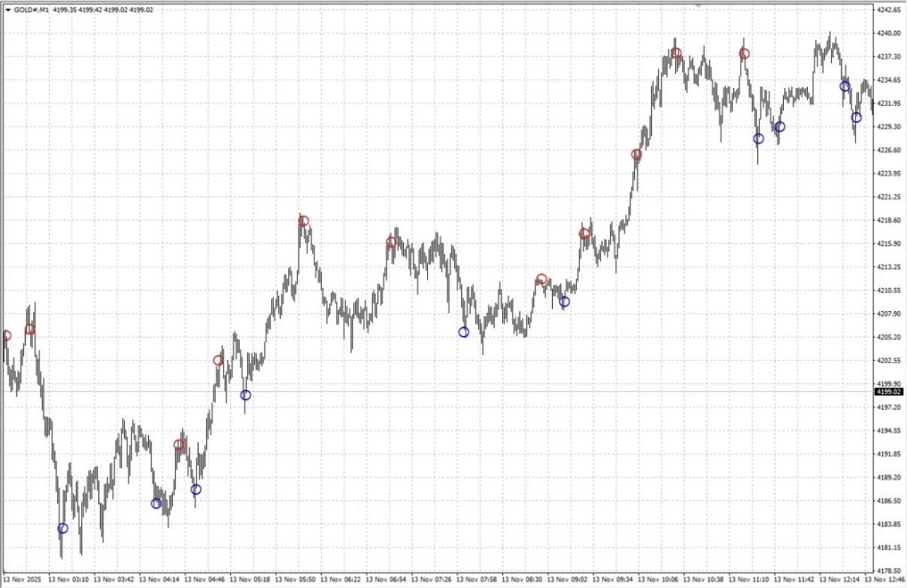Viewport: 907px width, 588px height.
Task: Click the 4240.00 price axis label
Action: tap(890, 33)
